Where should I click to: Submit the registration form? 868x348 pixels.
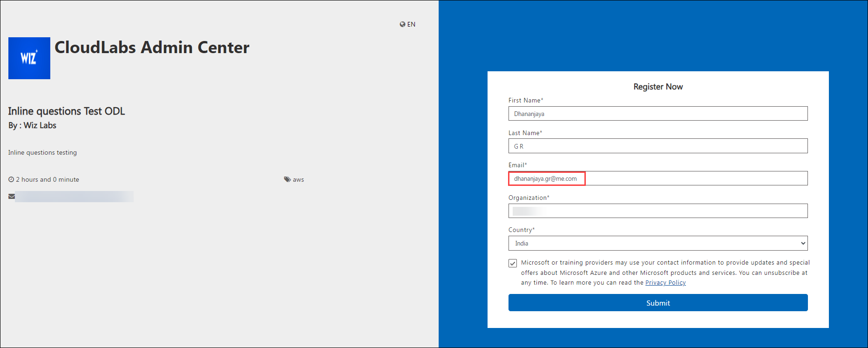click(658, 303)
